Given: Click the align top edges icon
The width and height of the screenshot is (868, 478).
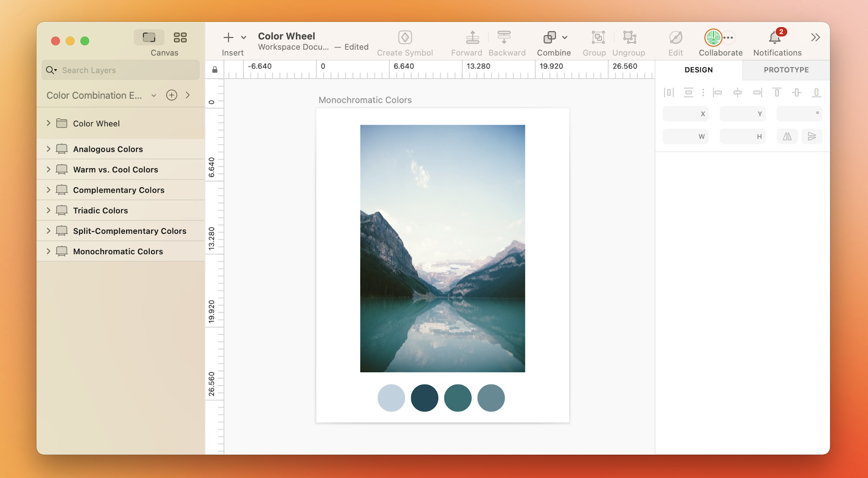Looking at the screenshot, I should [x=777, y=93].
